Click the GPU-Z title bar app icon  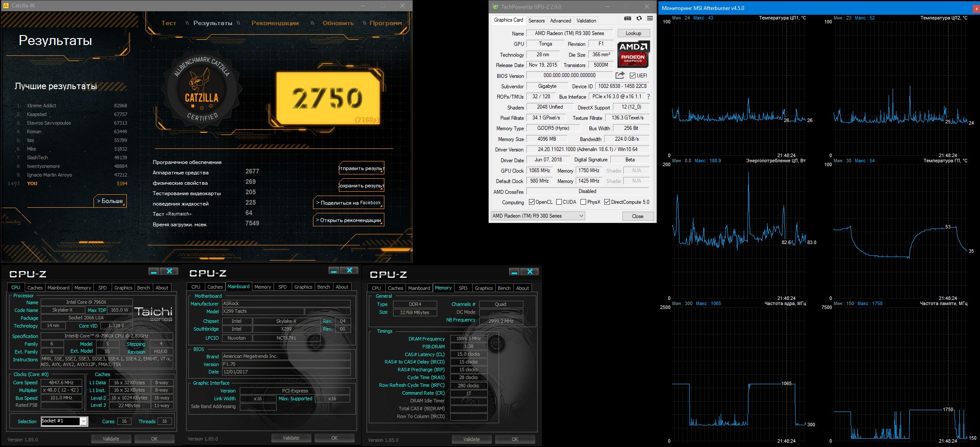click(x=496, y=7)
